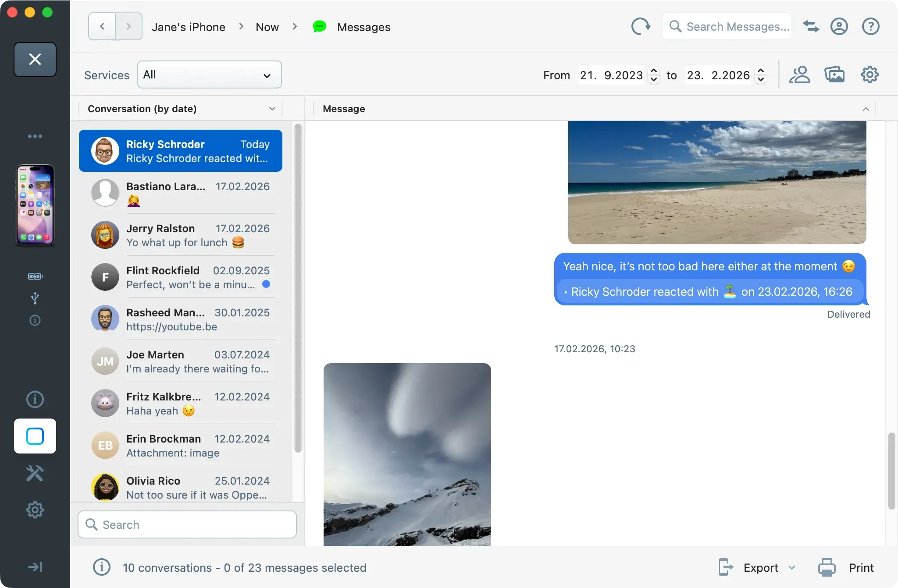Click the back navigation arrow

102,26
